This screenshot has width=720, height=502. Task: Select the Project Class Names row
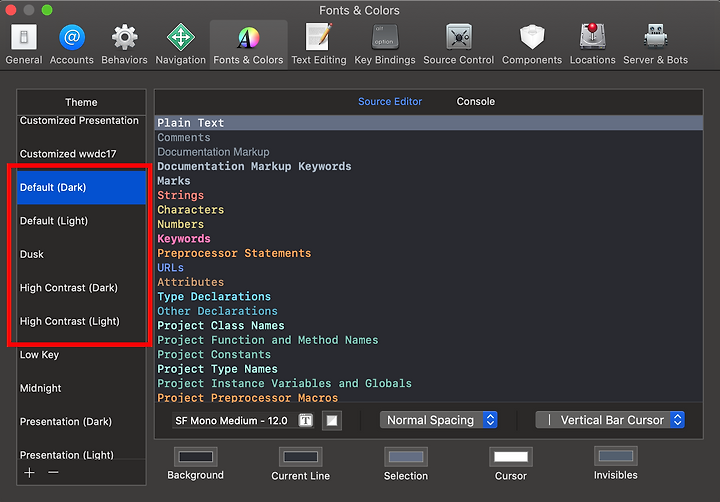coord(429,325)
